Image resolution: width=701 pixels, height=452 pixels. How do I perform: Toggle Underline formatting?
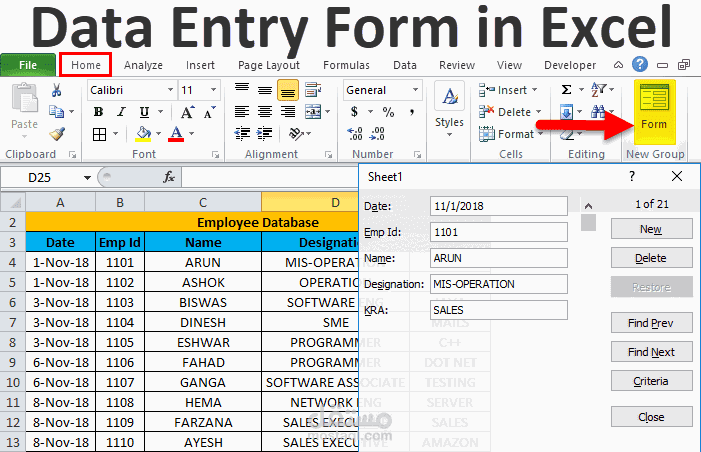(144, 112)
